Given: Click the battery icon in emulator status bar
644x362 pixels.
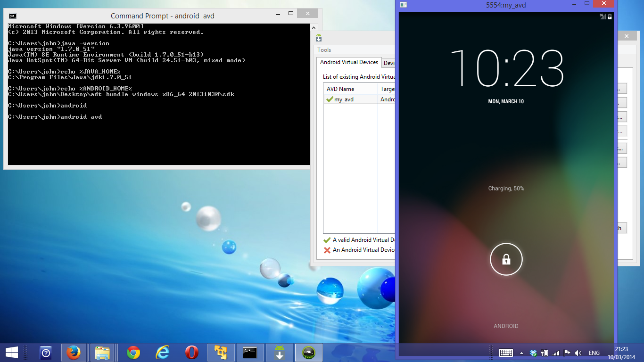Looking at the screenshot, I should [610, 16].
